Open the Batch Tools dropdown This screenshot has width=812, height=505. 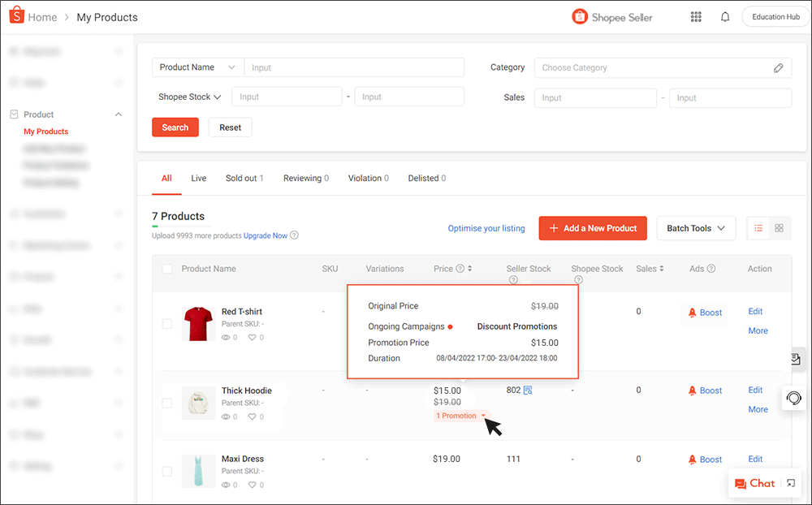click(x=696, y=228)
